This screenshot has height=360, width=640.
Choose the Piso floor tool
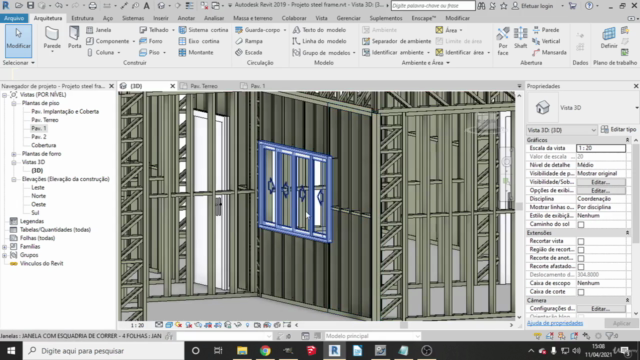tap(149, 52)
